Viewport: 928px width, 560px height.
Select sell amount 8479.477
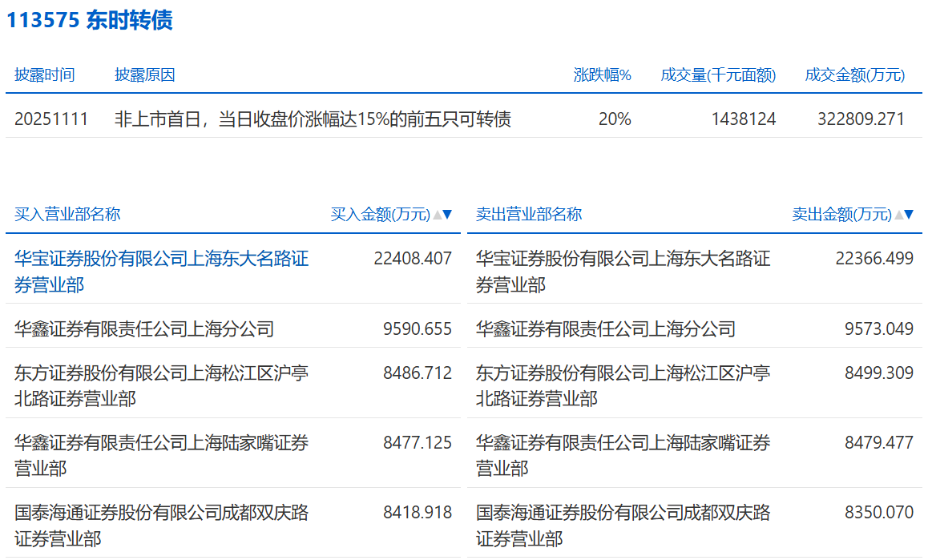(x=879, y=443)
